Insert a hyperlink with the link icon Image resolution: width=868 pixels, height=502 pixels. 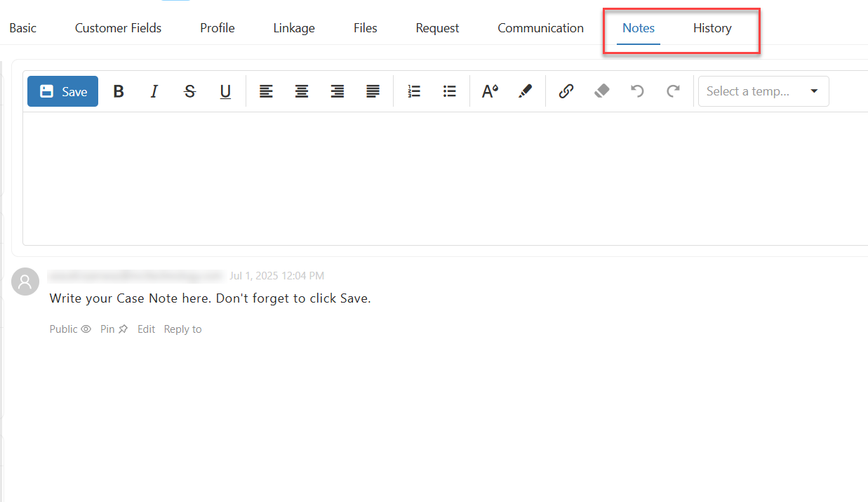pos(566,91)
